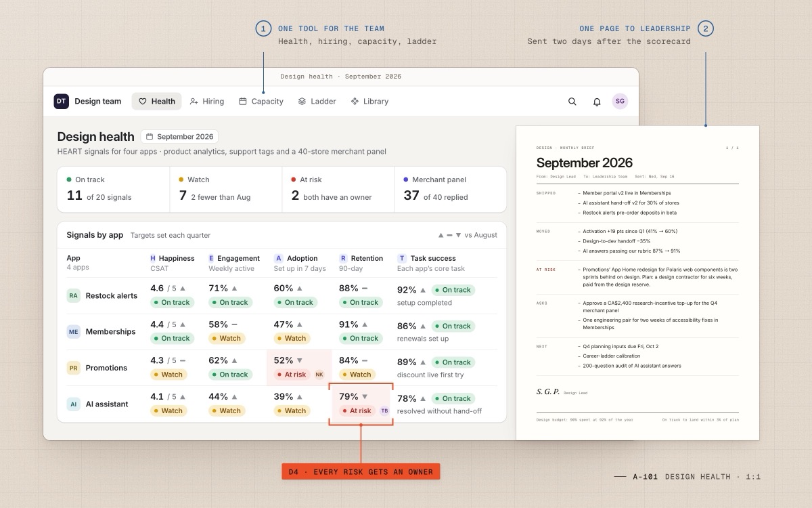This screenshot has height=508, width=812.
Task: Open the Merchant panel summary card
Action: (x=451, y=189)
